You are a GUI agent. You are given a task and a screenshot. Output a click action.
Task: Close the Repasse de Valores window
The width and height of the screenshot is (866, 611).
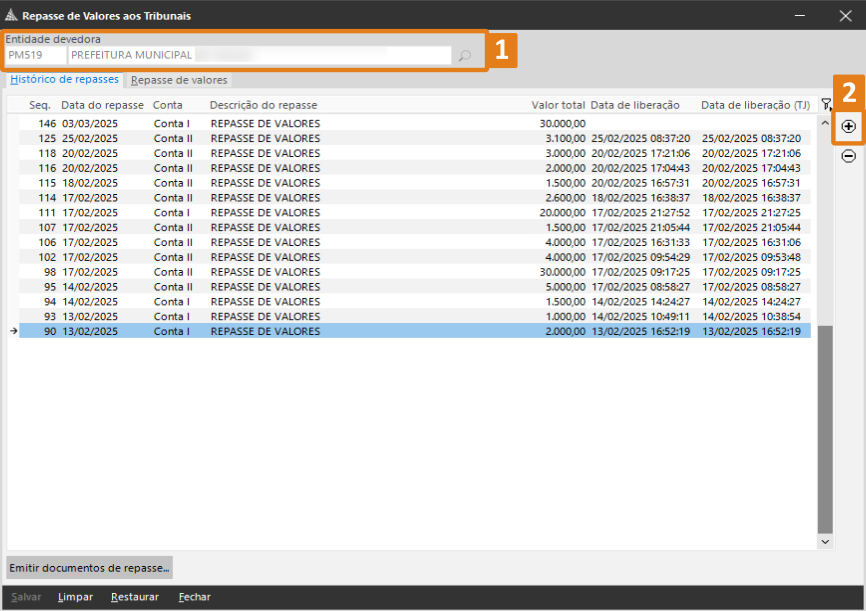tap(845, 15)
